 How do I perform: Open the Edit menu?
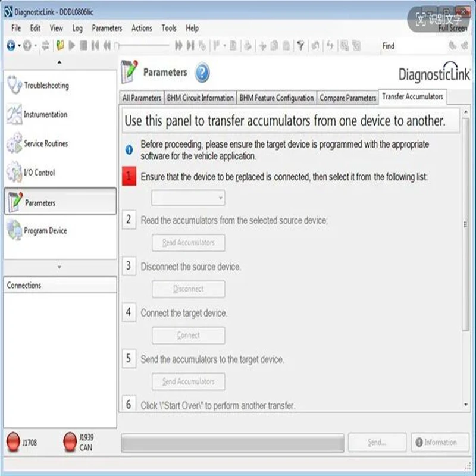coord(35,28)
